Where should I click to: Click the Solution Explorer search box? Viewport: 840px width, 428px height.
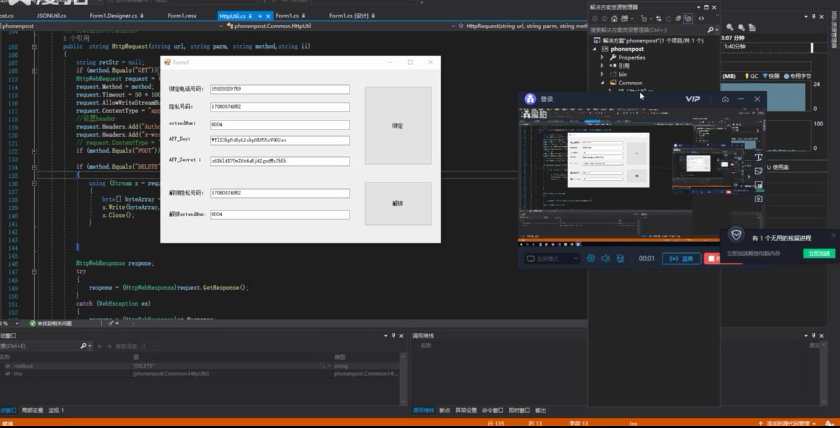coord(647,30)
